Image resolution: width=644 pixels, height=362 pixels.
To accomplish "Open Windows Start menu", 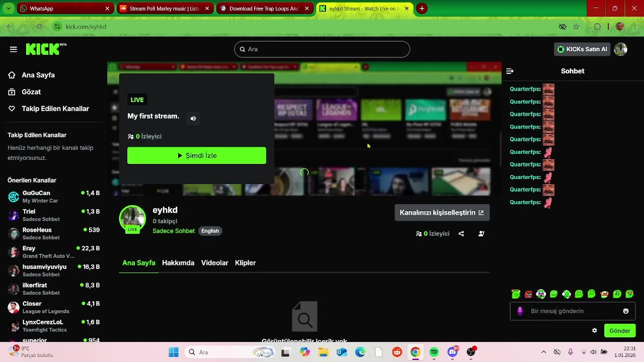I will pos(173,352).
